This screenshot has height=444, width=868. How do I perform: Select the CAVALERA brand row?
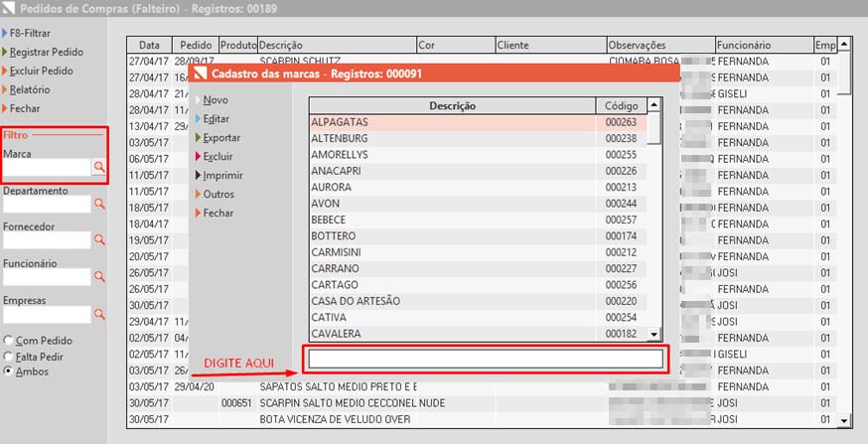478,334
